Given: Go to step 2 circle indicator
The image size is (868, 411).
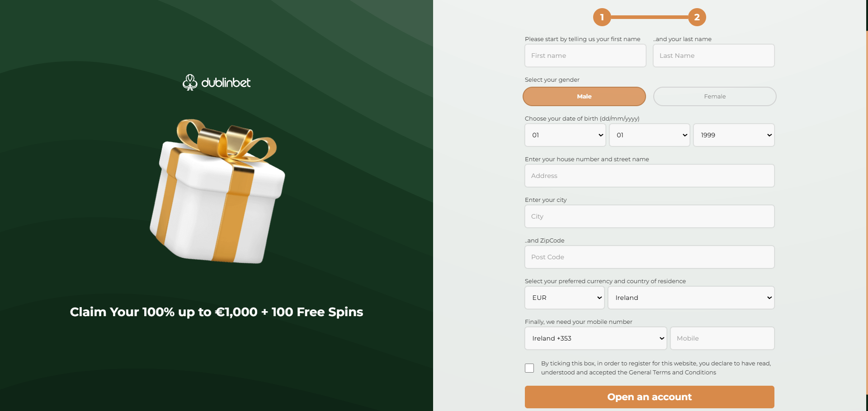Looking at the screenshot, I should (x=697, y=17).
